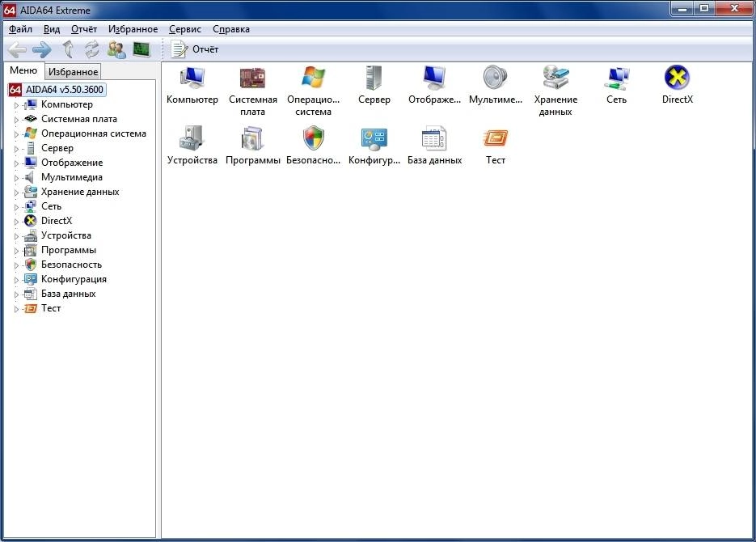756x542 pixels.
Task: Click the green monitor toolbar icon
Action: [141, 49]
